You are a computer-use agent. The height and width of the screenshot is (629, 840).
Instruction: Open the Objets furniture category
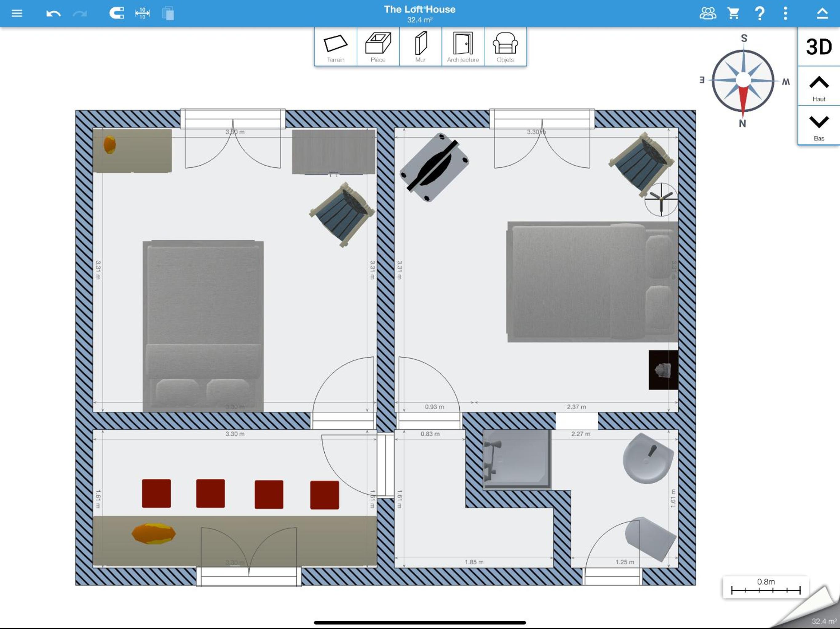[505, 47]
